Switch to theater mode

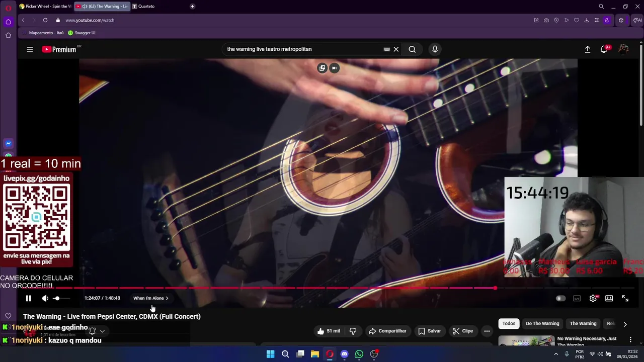pyautogui.click(x=609, y=299)
